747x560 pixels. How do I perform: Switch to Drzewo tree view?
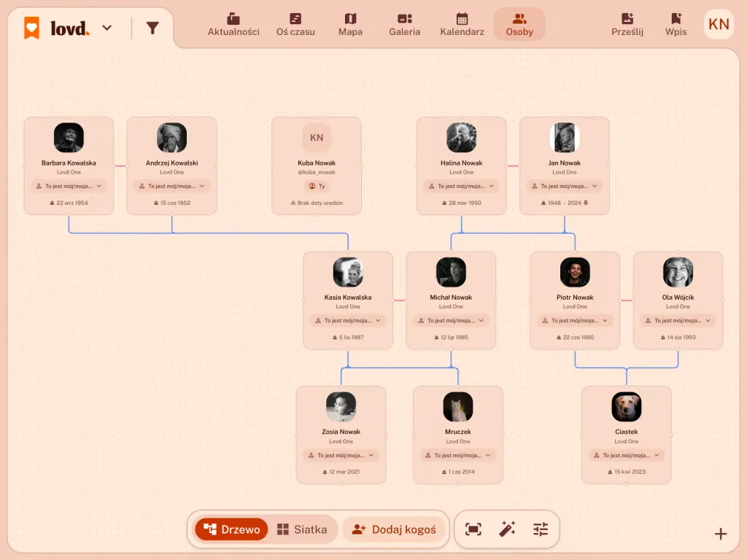click(231, 529)
